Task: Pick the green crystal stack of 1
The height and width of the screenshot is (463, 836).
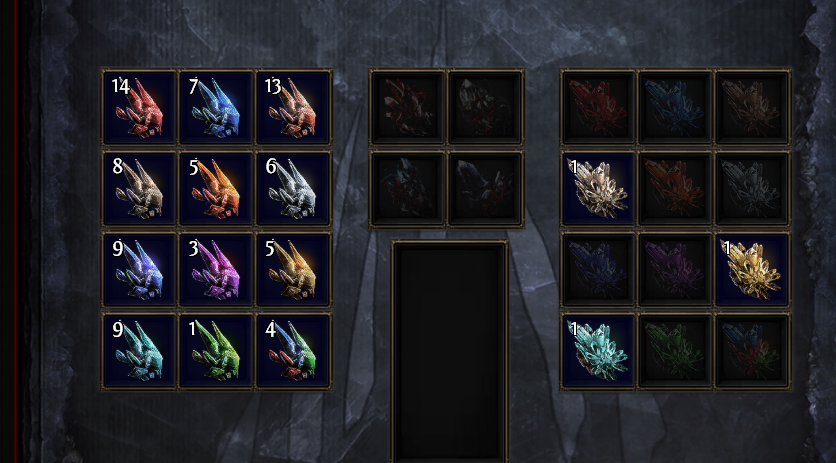Action: click(x=216, y=351)
